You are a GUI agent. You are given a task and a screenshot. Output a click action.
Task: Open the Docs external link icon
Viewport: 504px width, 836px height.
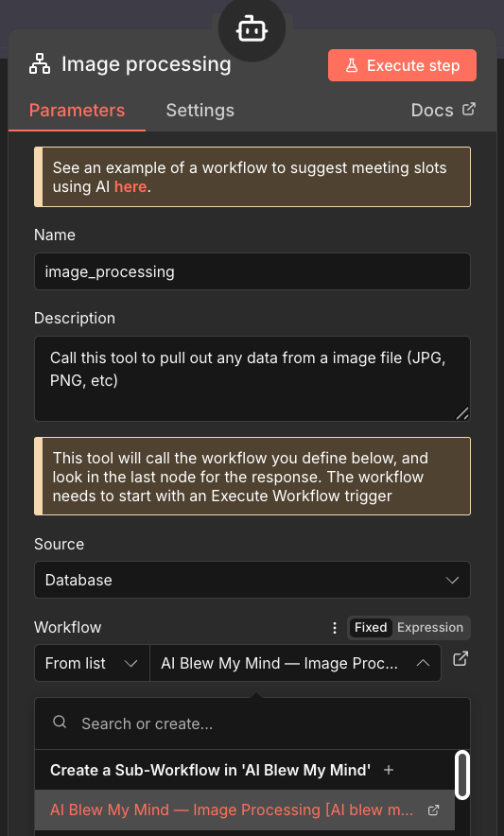[469, 110]
